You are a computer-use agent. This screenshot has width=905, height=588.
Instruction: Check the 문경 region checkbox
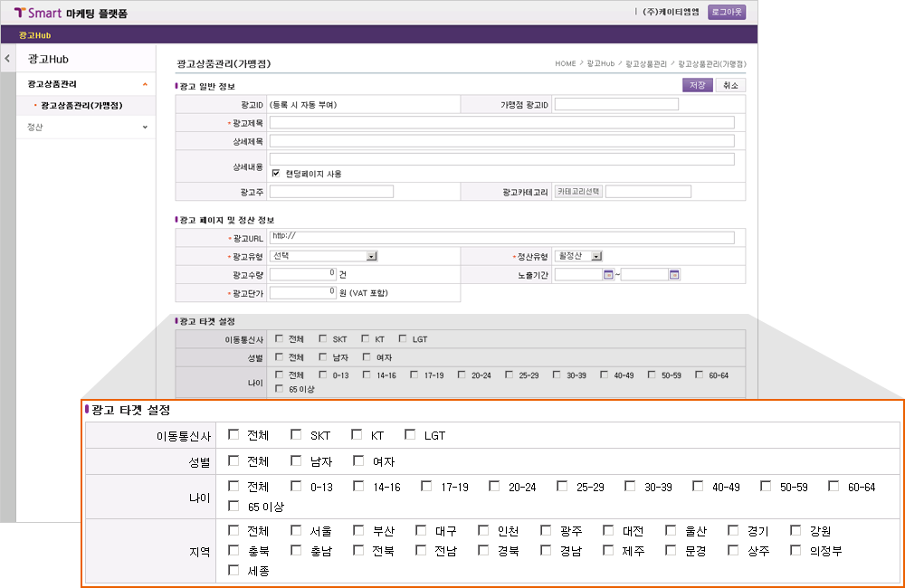[x=670, y=550]
